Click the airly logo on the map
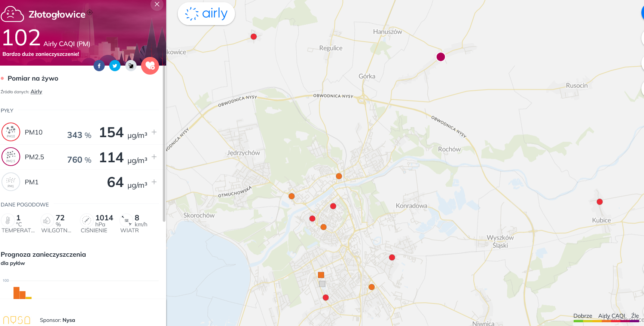The height and width of the screenshot is (326, 644). click(x=206, y=14)
